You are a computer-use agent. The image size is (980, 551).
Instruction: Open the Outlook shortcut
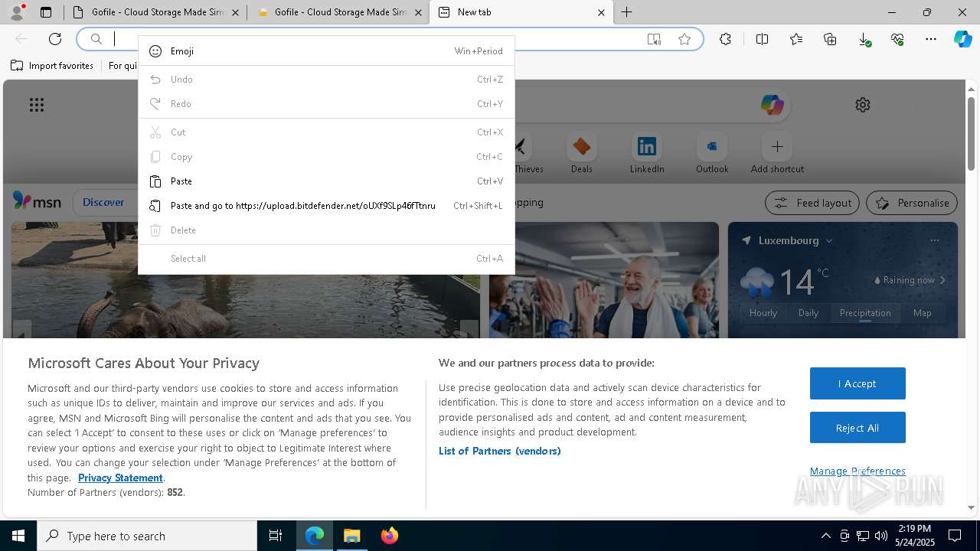[x=712, y=154]
